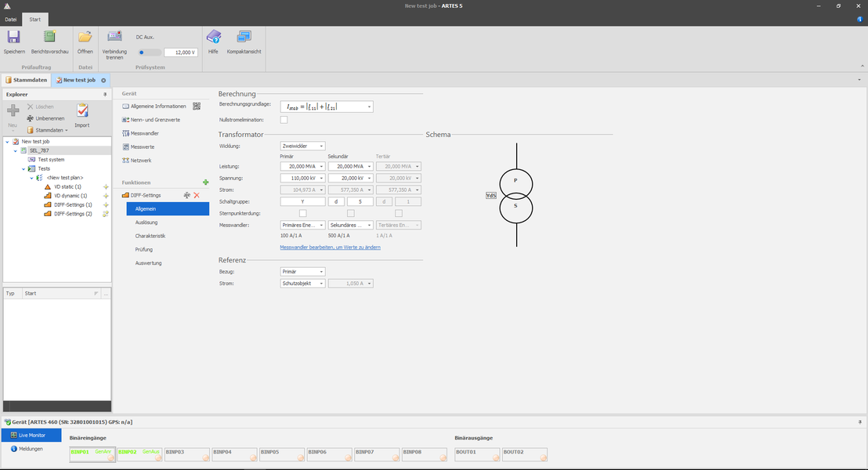Open the Hilfe help icon
Screen dimensions: 868x470
(213, 37)
